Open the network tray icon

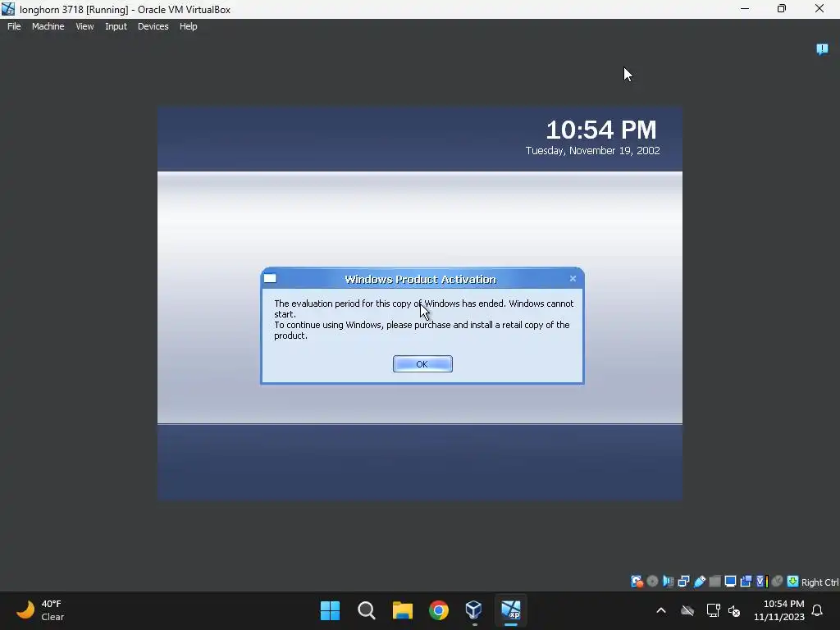713,610
